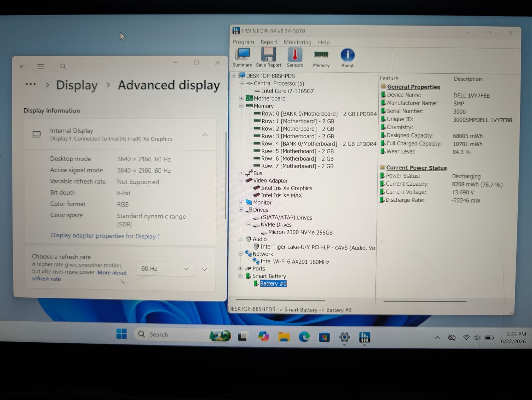Screen dimensions: 532x400
Task: Open volume speaker tray icon
Action: (477, 338)
